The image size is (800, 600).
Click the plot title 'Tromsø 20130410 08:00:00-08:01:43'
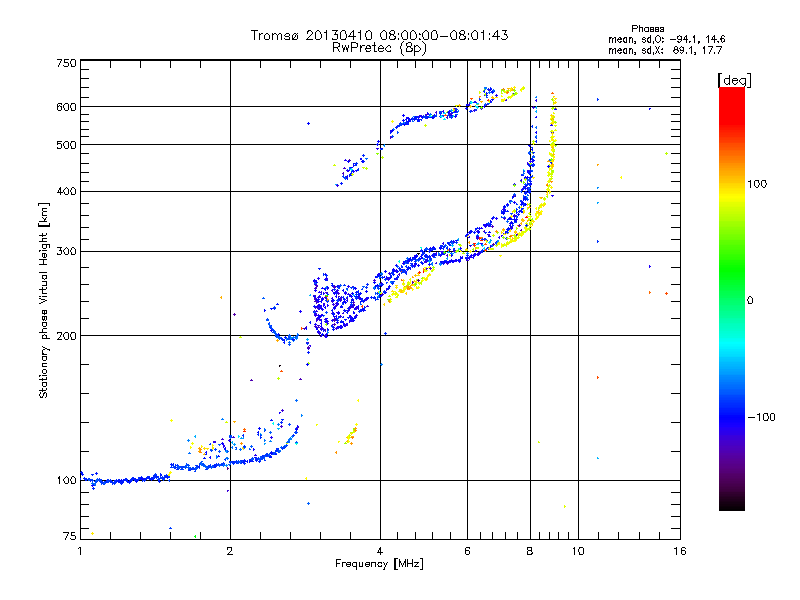(379, 35)
